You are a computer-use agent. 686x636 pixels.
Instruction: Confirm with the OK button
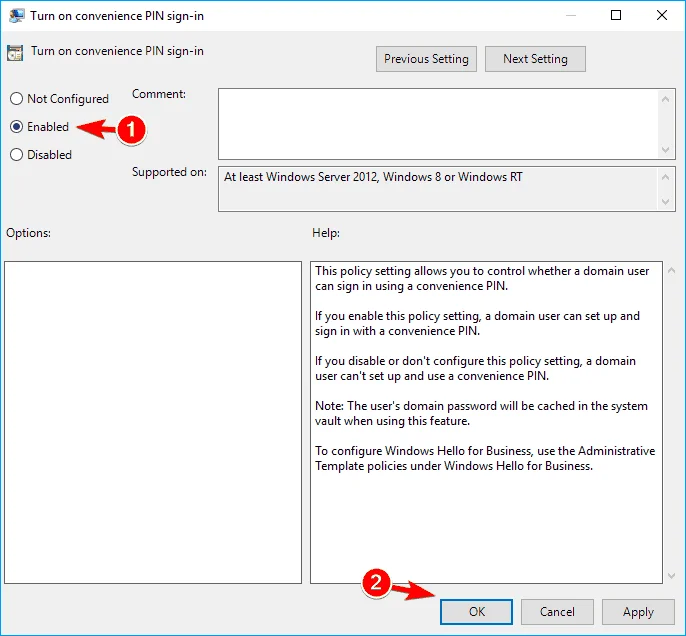pos(476,612)
